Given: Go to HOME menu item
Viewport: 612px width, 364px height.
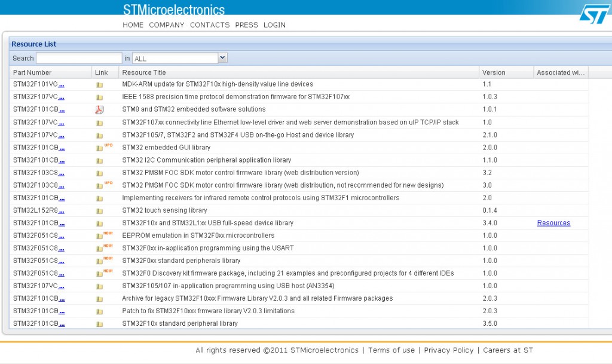Looking at the screenshot, I should point(133,25).
